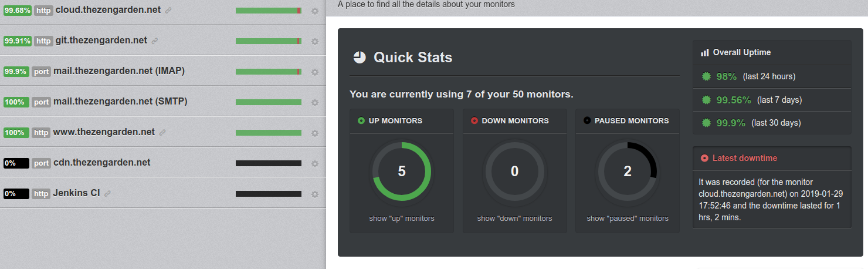Select the mail.thezengarden.net (SMTP) monitor
868x269 pixels.
[162, 102]
